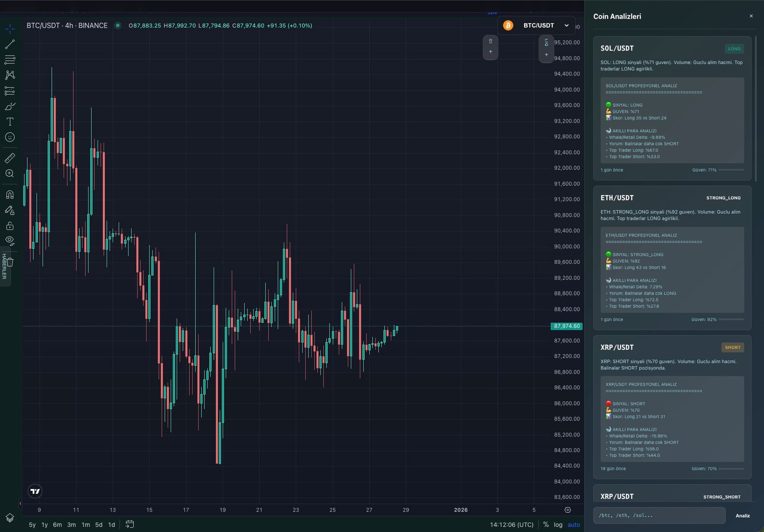Activate the zoom in tool

click(10, 174)
